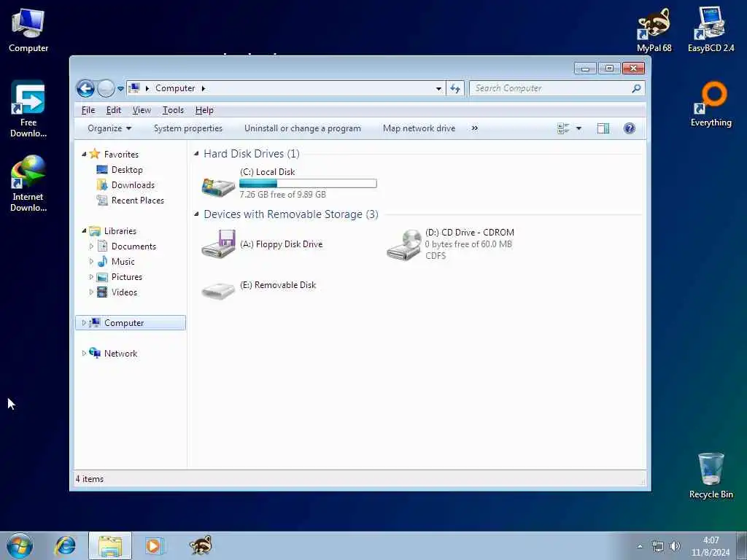
Task: Collapse the Libraries tree group
Action: (x=85, y=231)
